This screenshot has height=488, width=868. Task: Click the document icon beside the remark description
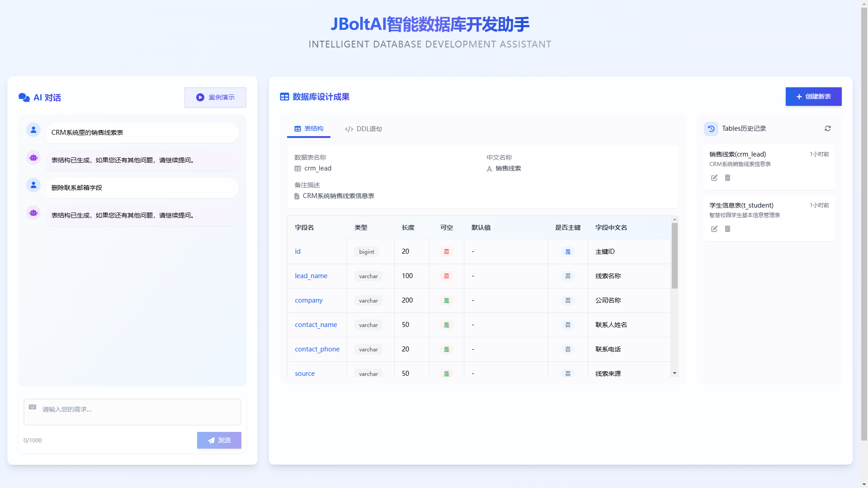click(x=297, y=196)
